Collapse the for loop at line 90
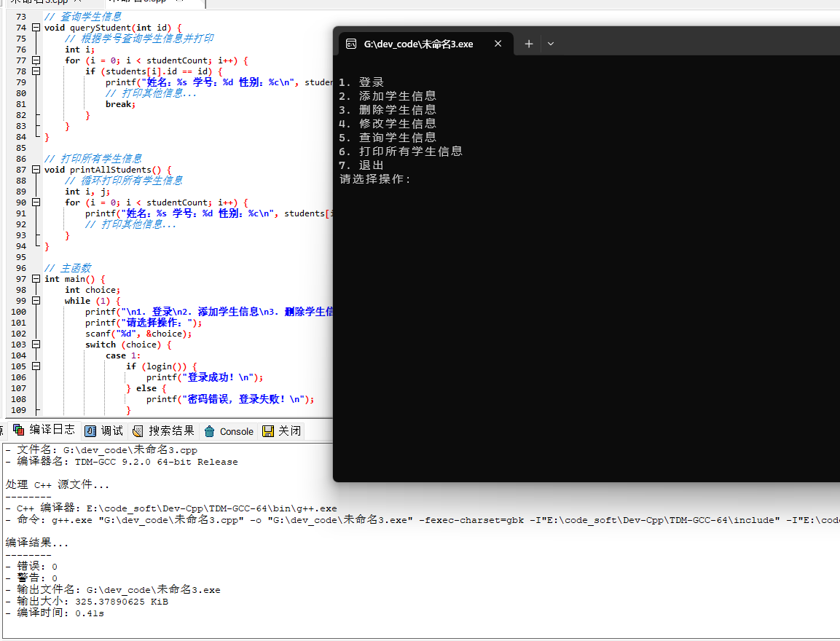 [36, 202]
